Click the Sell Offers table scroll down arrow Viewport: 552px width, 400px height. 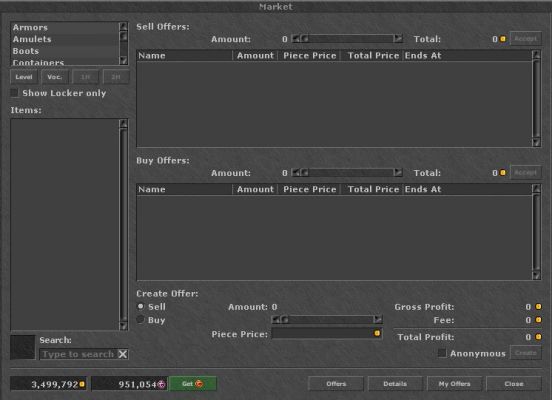click(x=536, y=142)
